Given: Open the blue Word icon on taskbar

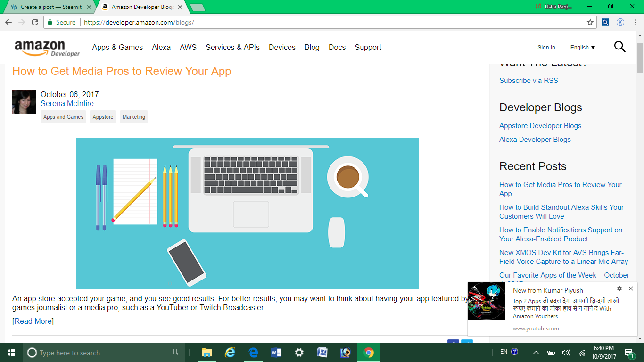Looking at the screenshot, I should click(276, 353).
